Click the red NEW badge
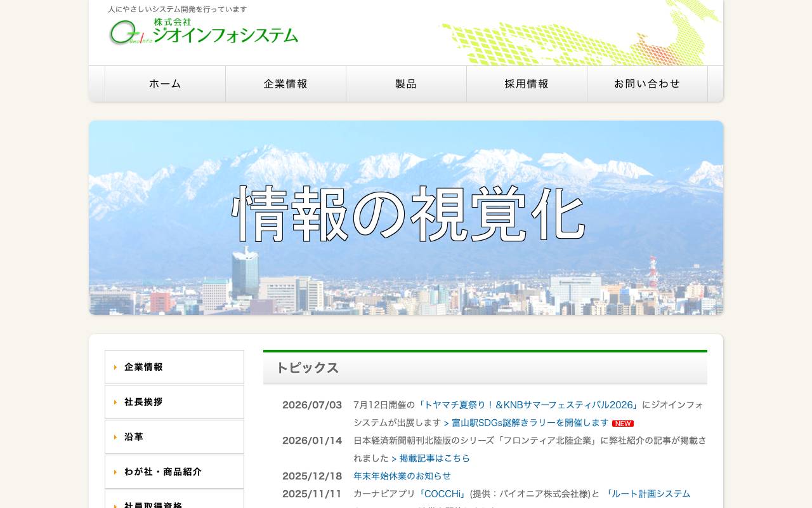 pos(623,424)
